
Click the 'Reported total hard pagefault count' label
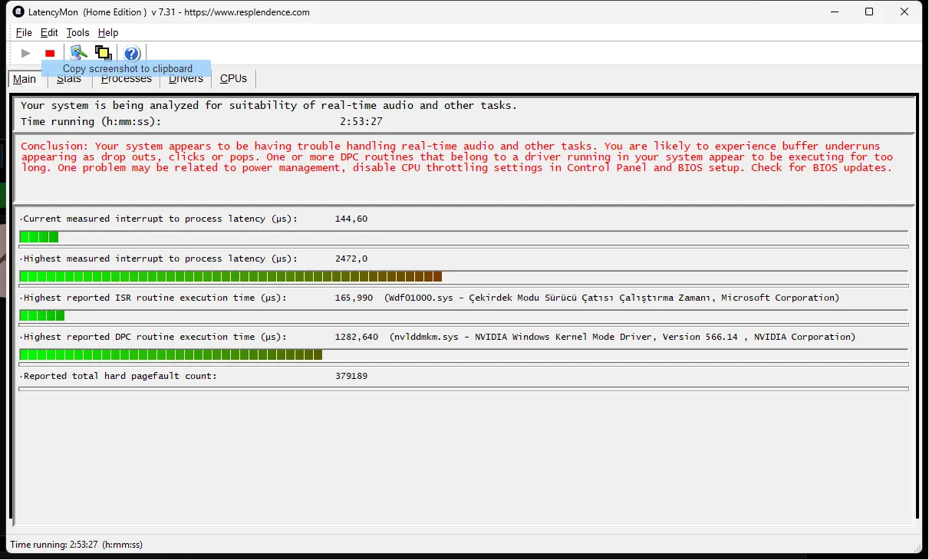(x=119, y=376)
